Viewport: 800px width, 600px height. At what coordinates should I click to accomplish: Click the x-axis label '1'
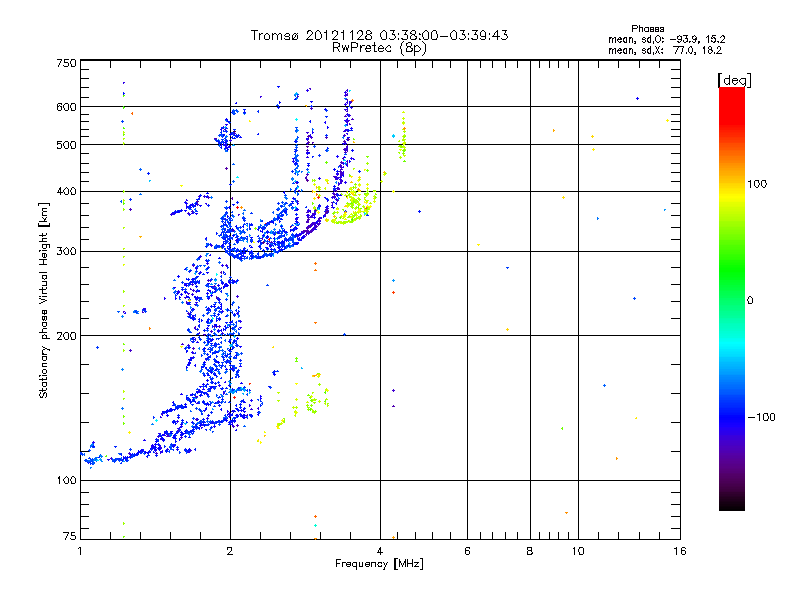point(80,551)
